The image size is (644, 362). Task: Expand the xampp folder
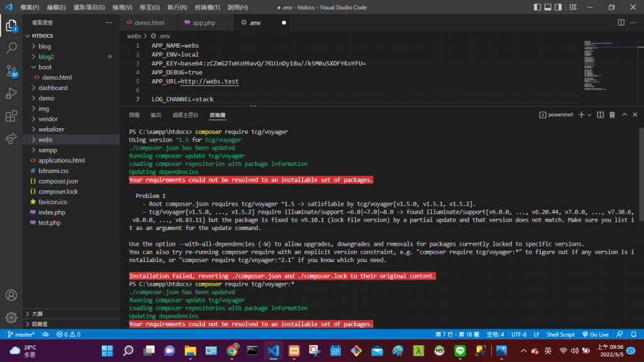click(72, 150)
